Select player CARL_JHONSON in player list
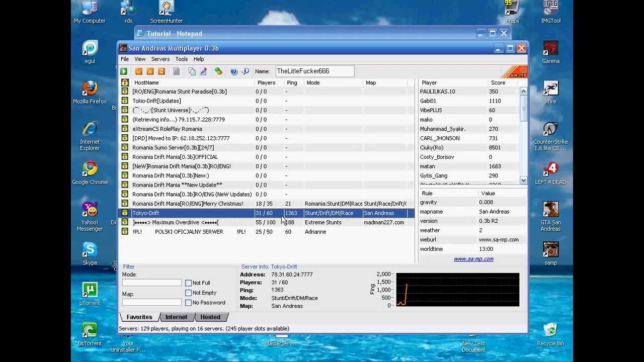 pos(469,138)
